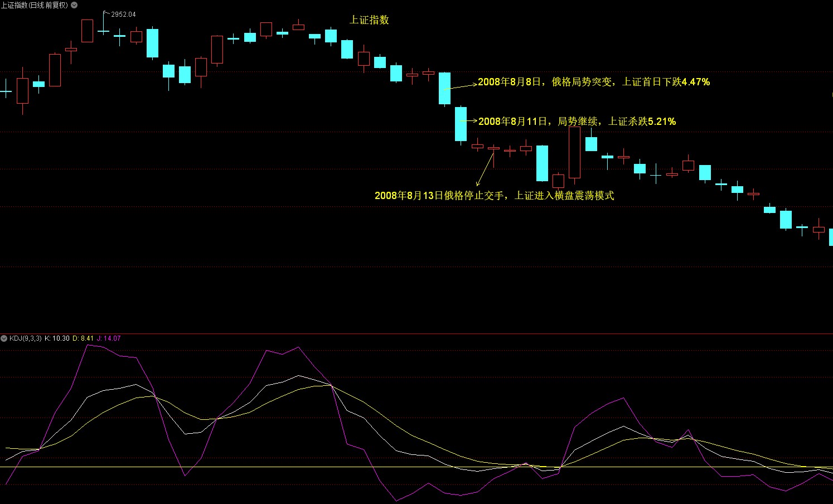Select the 2008年8月13日 annotation text

(x=495, y=196)
